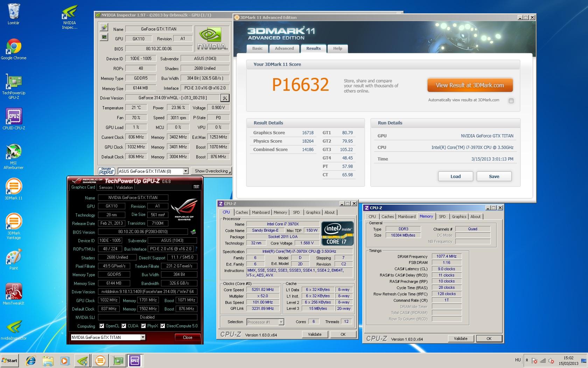Open the 3DMark Vantage desktop shortcut
588x368 pixels.
click(14, 227)
